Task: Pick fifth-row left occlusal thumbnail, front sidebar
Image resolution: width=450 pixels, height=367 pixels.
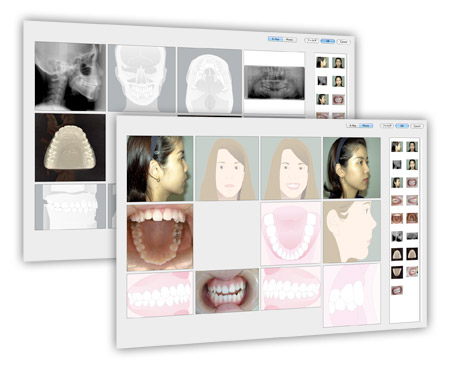Action: pos(397,218)
